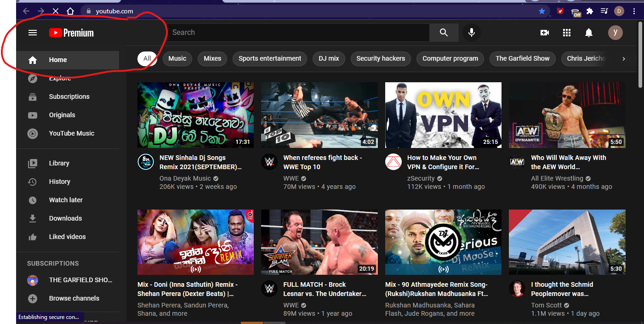
Task: Open All Elite Wrestling channel name link
Action: coord(557,178)
